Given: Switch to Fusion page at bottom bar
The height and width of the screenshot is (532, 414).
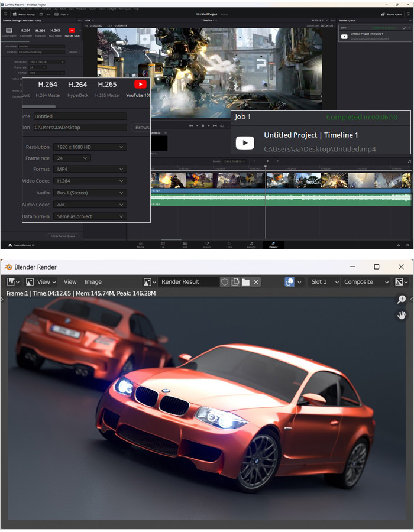Looking at the screenshot, I should [207, 245].
